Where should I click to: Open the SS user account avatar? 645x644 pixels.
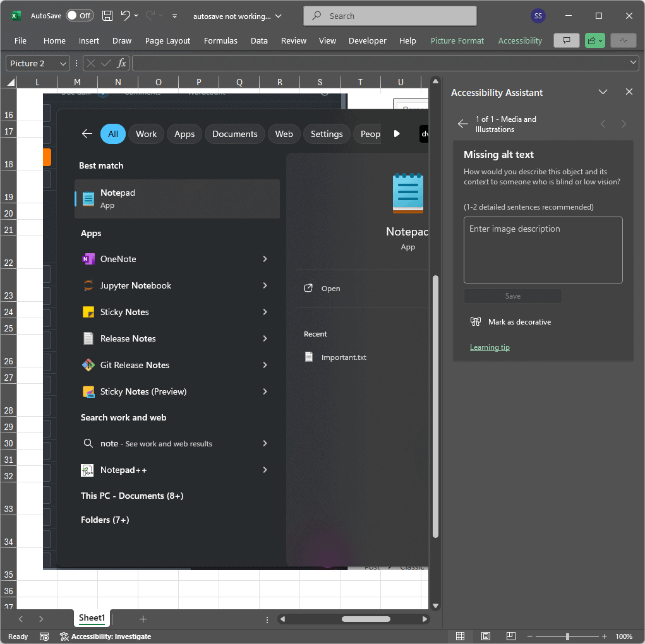[538, 16]
